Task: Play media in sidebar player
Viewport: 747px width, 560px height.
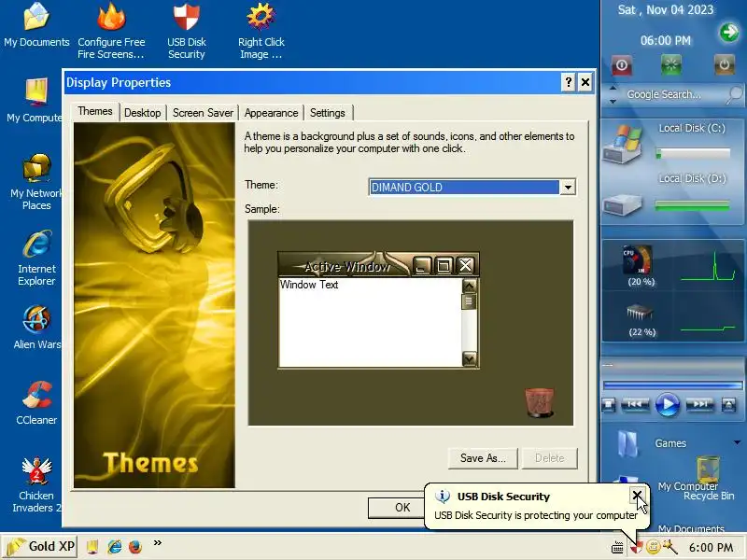Action: point(668,405)
